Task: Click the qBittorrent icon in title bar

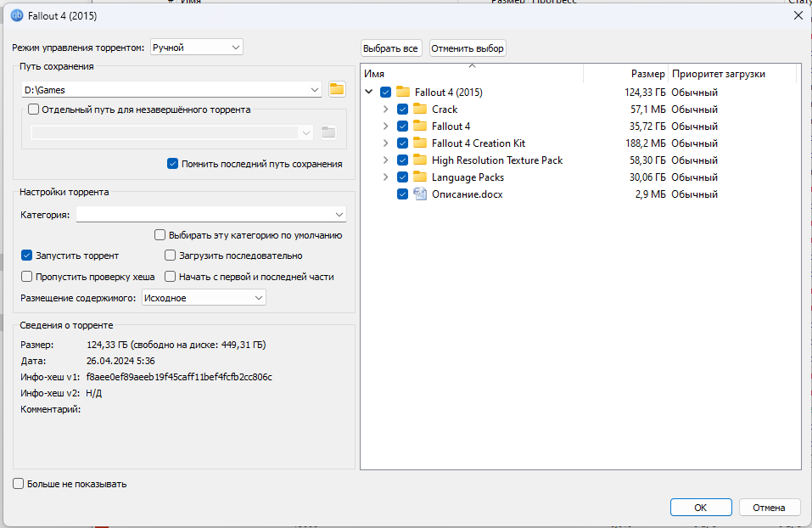Action: pyautogui.click(x=16, y=15)
